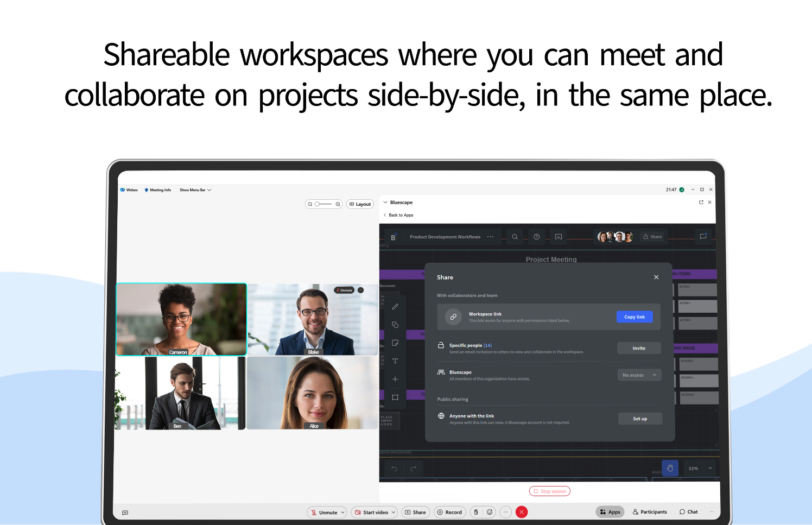Click the collaborator avatars group

[x=615, y=237]
